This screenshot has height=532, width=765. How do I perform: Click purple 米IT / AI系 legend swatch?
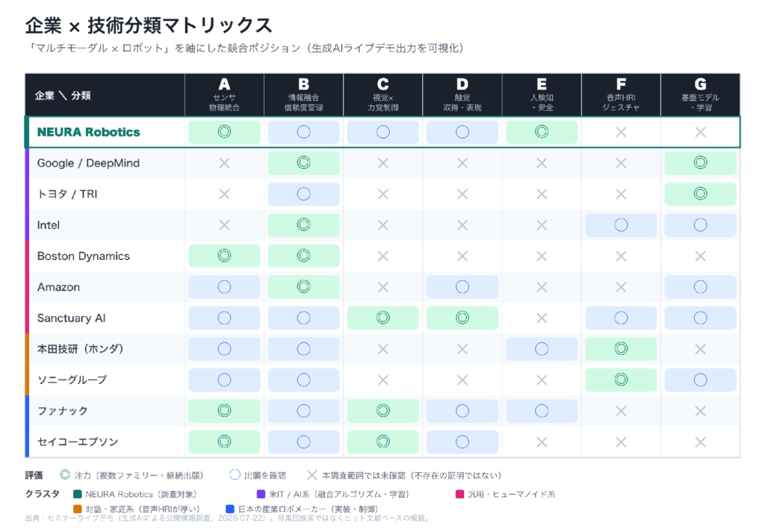tap(261, 494)
